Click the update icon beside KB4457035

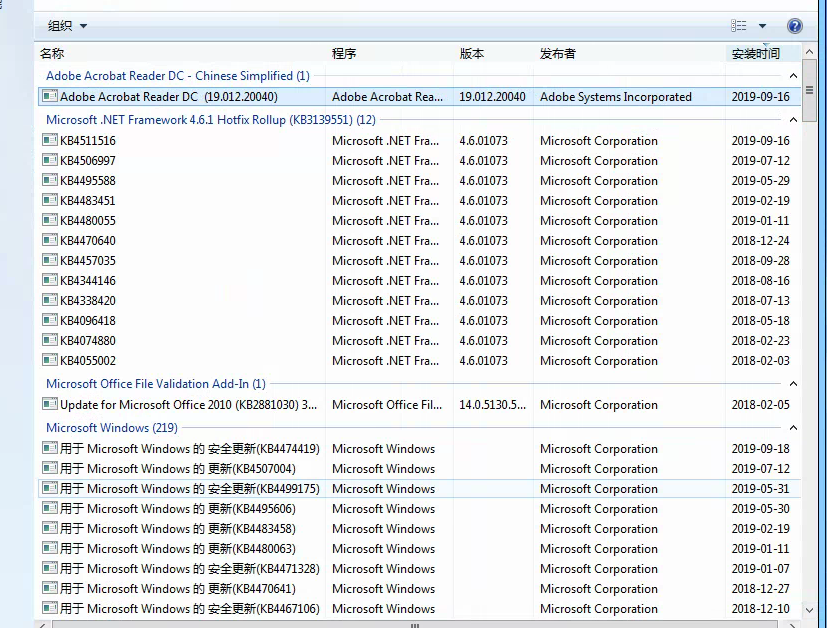(50, 260)
